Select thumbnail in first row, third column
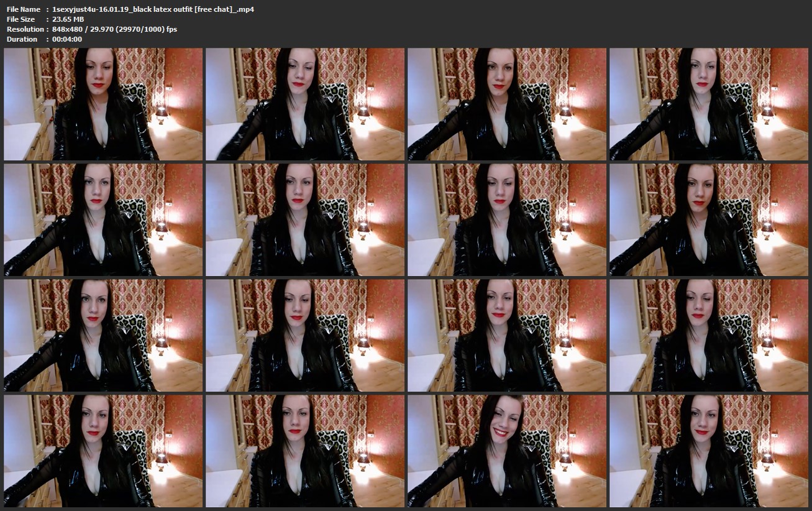 click(507, 104)
